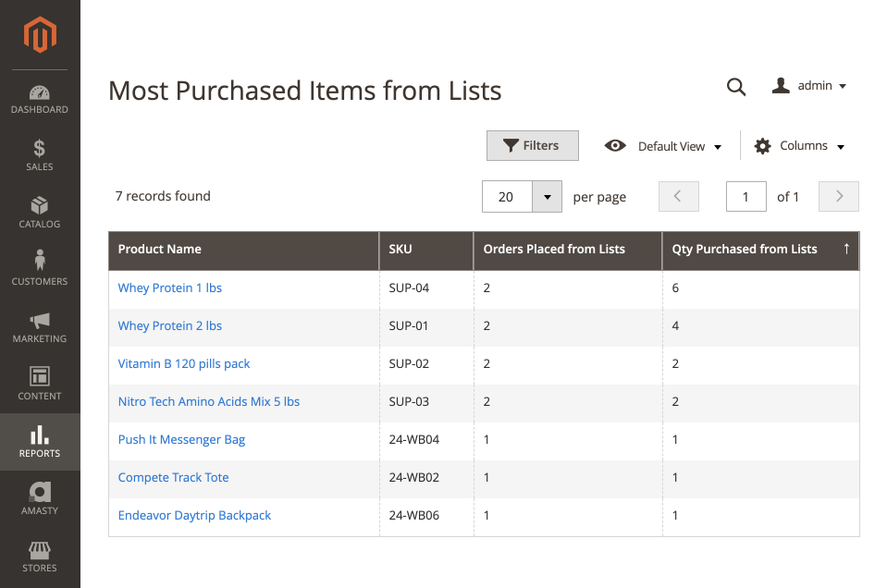875x588 pixels.
Task: Click the Filters button
Action: (x=533, y=145)
